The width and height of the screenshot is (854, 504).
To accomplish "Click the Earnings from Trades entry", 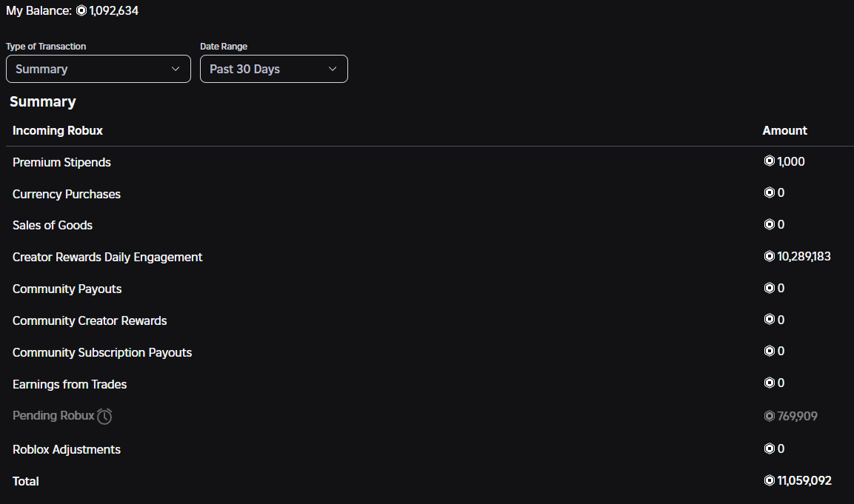I will click(70, 384).
